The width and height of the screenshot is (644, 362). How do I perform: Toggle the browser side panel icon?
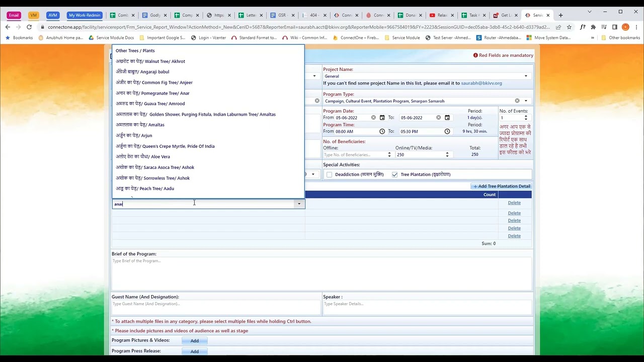click(x=614, y=27)
